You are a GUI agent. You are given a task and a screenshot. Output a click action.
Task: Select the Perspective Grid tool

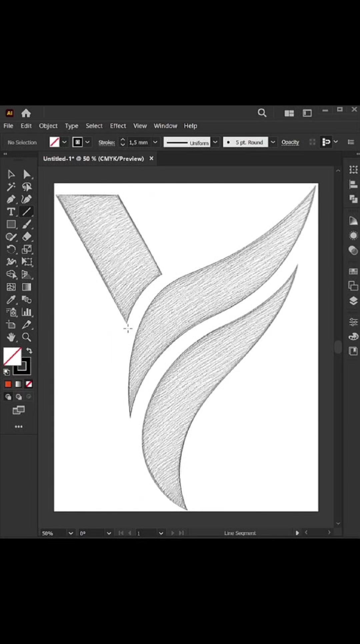pyautogui.click(x=27, y=274)
